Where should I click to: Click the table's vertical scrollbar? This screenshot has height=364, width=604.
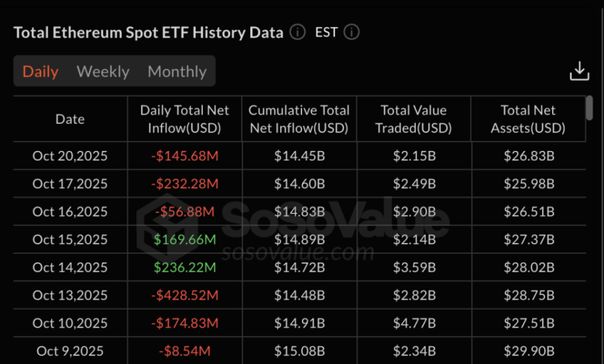[x=590, y=108]
